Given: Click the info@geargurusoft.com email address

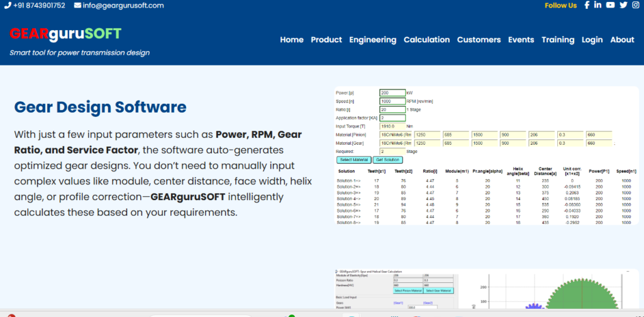Looking at the screenshot, I should 123,5.
